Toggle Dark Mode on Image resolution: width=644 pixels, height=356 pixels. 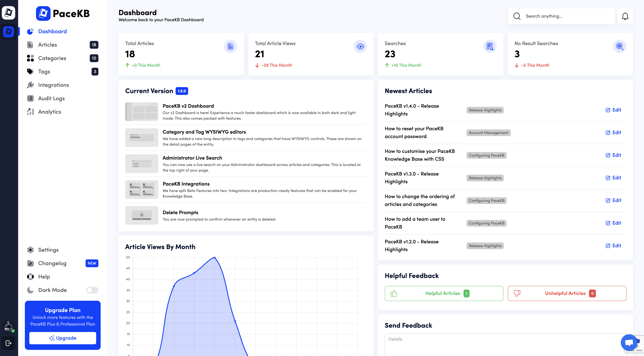click(x=92, y=290)
